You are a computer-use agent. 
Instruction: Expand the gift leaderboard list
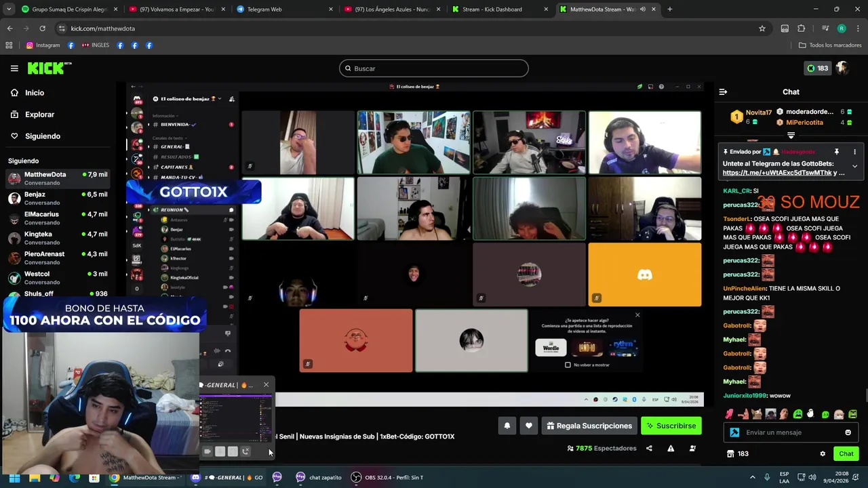[791, 136]
